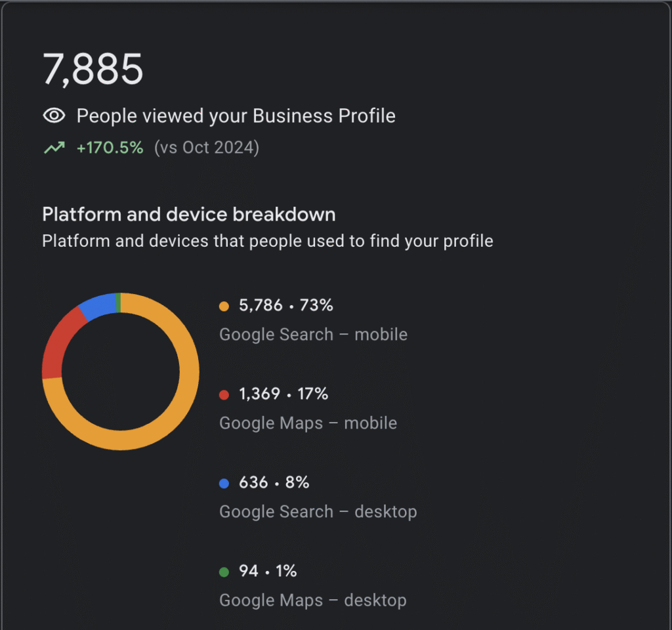The width and height of the screenshot is (672, 630).
Task: Click the 7,885 total views number
Action: [x=93, y=70]
